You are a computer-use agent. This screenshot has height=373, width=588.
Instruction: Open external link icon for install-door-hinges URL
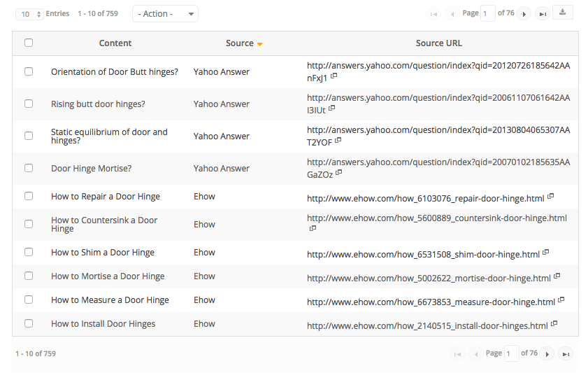click(554, 323)
